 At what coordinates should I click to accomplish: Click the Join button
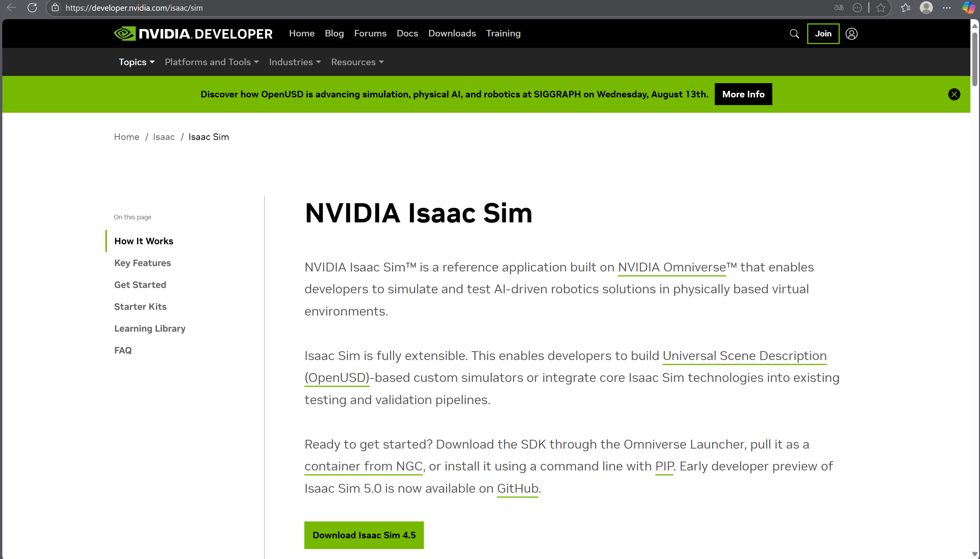[823, 34]
